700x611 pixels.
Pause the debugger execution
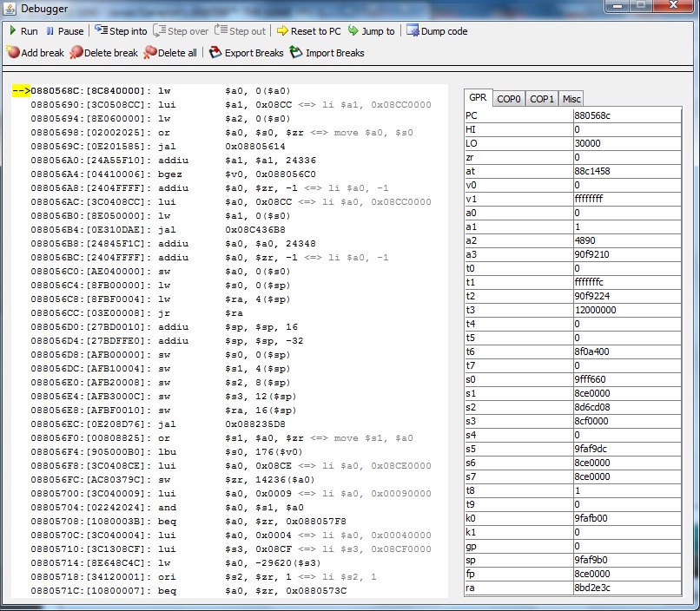[x=64, y=31]
